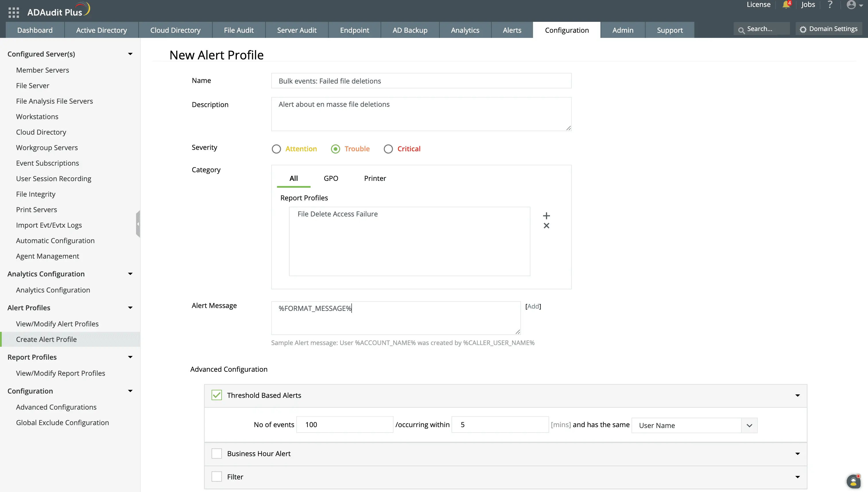Screen dimensions: 868x492
Task: Open the notifications bell icon
Action: 786,5
